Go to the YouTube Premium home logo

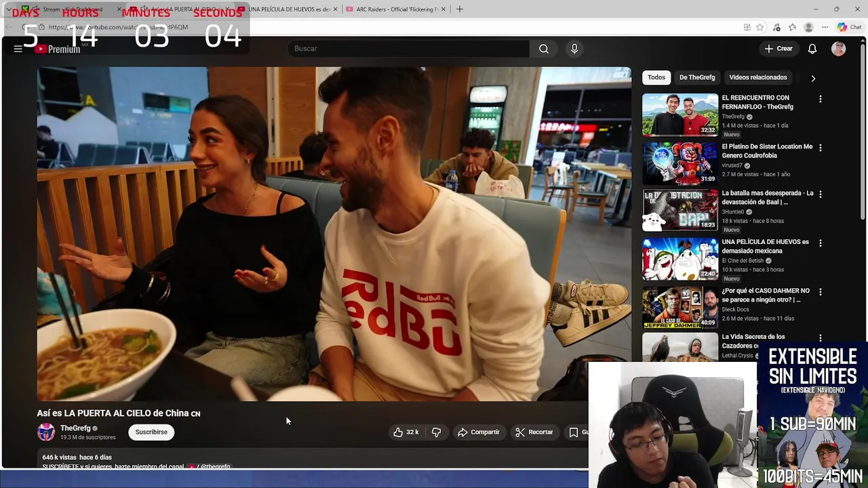point(58,49)
